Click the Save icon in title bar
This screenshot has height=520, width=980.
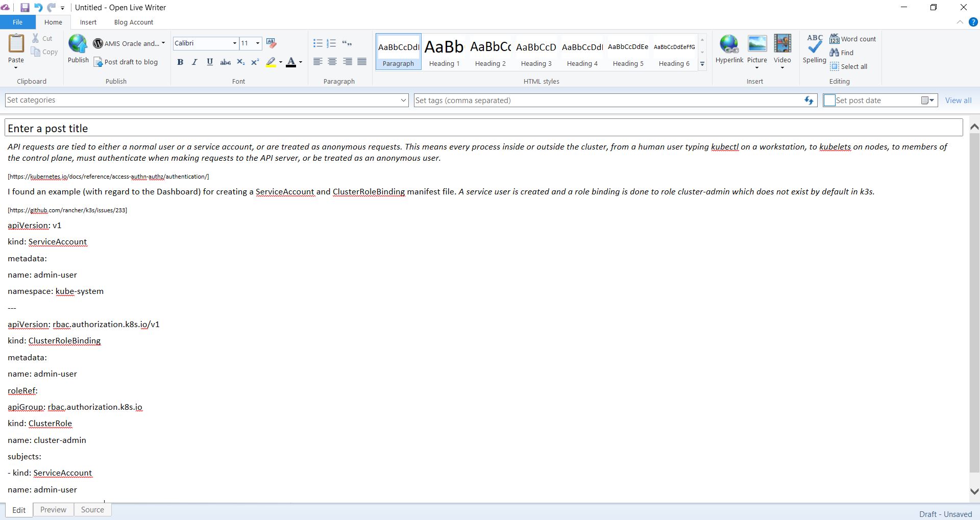click(24, 8)
